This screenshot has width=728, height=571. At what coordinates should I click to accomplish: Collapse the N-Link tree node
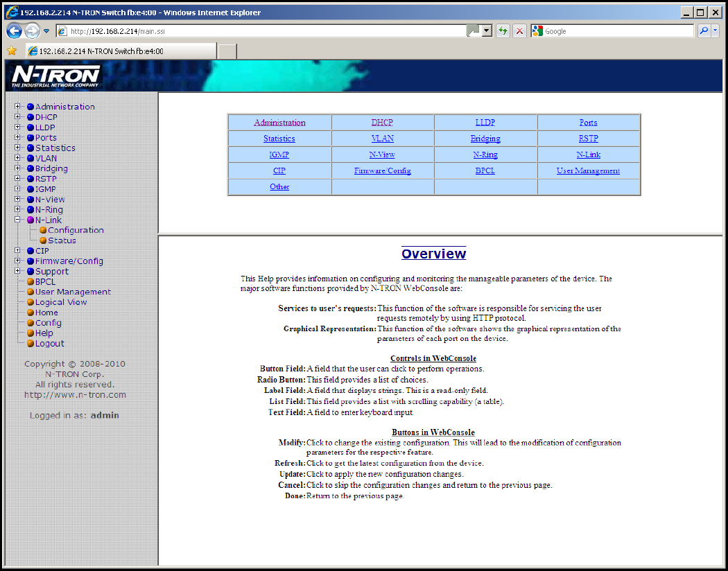(x=18, y=220)
